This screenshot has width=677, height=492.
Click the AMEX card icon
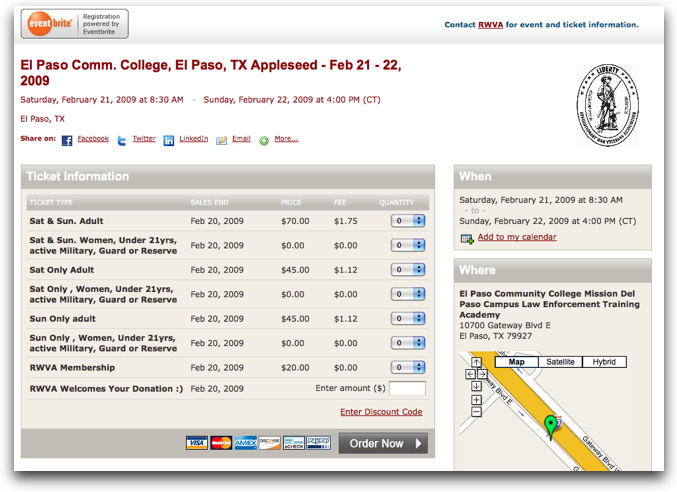pos(245,443)
